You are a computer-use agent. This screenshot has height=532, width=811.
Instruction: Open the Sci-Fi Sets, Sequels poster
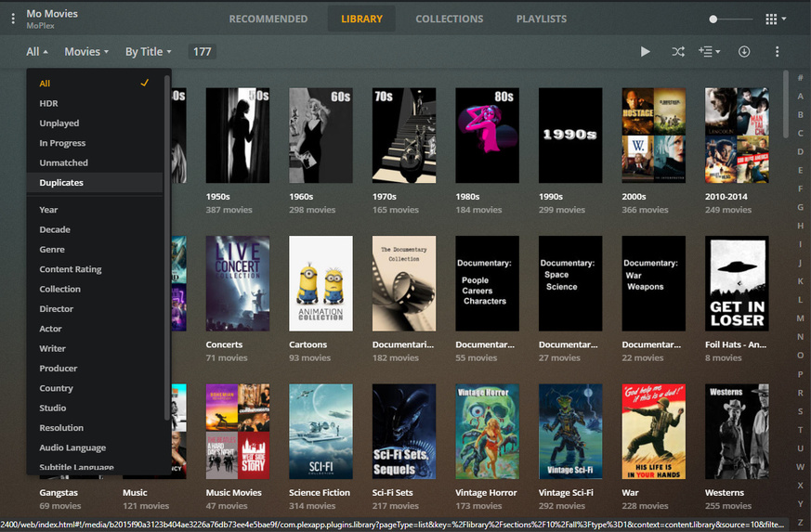point(404,431)
